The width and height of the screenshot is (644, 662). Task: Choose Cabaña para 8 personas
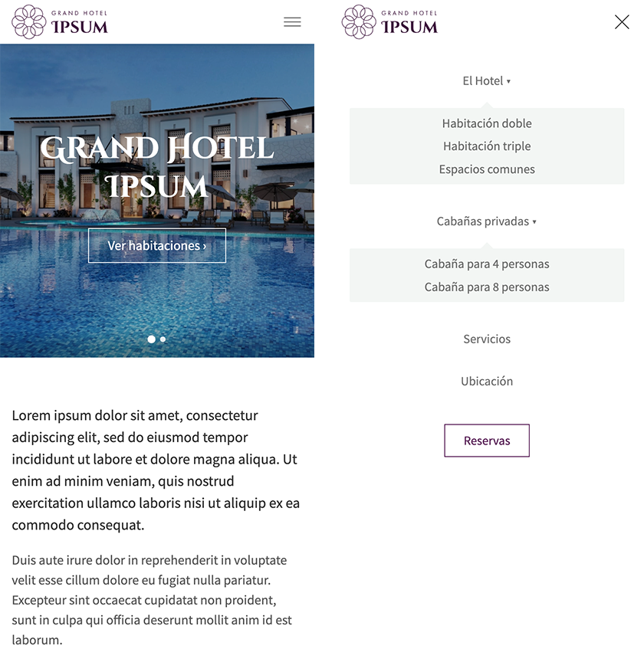coord(487,287)
